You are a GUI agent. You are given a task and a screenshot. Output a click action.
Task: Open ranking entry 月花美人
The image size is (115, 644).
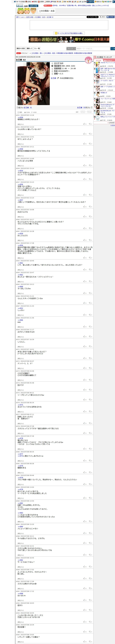(x=104, y=93)
